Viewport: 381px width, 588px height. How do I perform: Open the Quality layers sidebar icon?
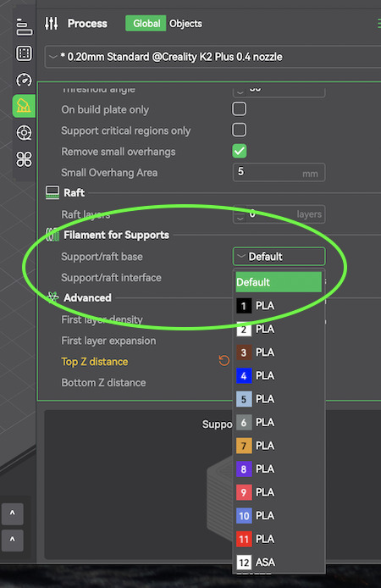pyautogui.click(x=24, y=27)
